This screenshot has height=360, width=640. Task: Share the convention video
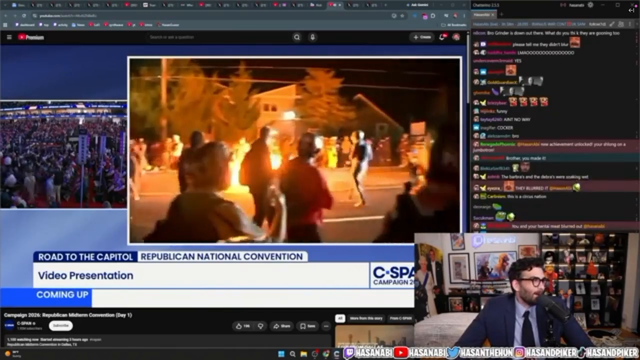(282, 326)
